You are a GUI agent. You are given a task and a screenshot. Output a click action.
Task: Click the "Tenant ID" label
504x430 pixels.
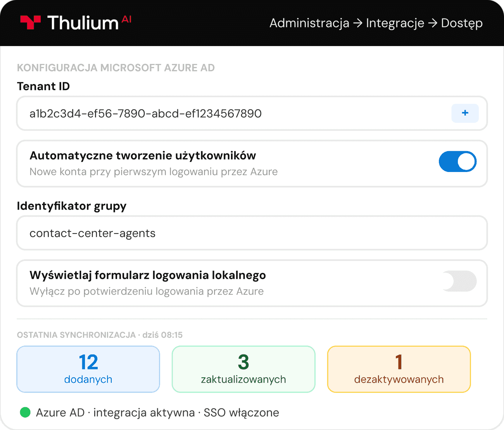coord(43,86)
